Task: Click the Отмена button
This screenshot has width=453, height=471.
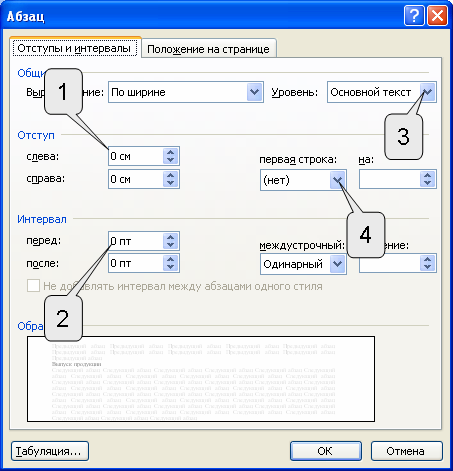Action: point(406,451)
